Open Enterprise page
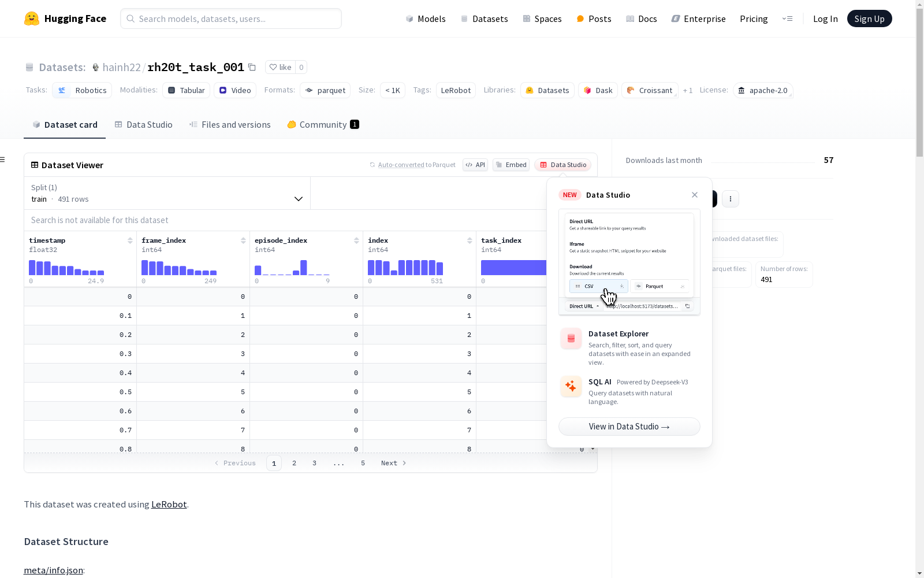924x578 pixels. tap(698, 18)
